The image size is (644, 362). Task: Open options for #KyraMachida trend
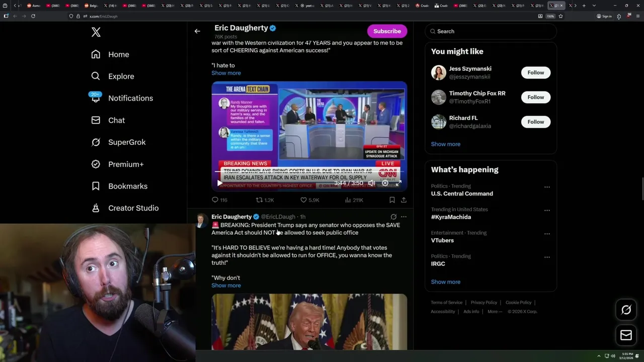click(547, 210)
